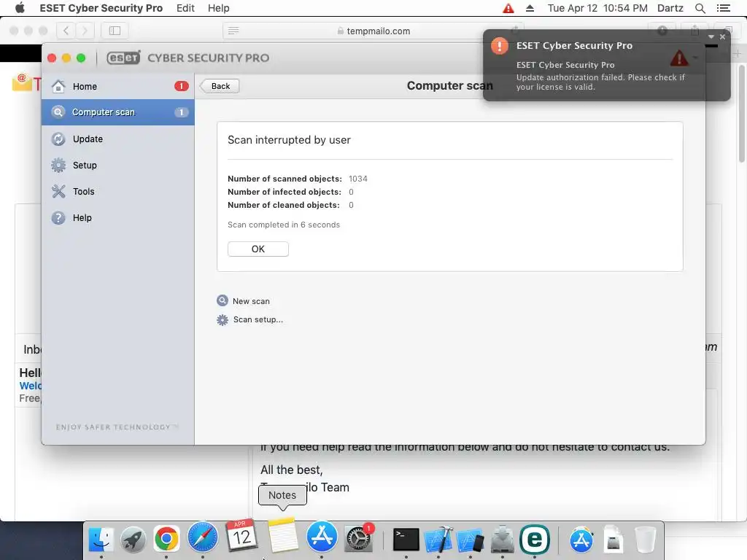Open the Edit menu
The image size is (747, 560).
[185, 8]
